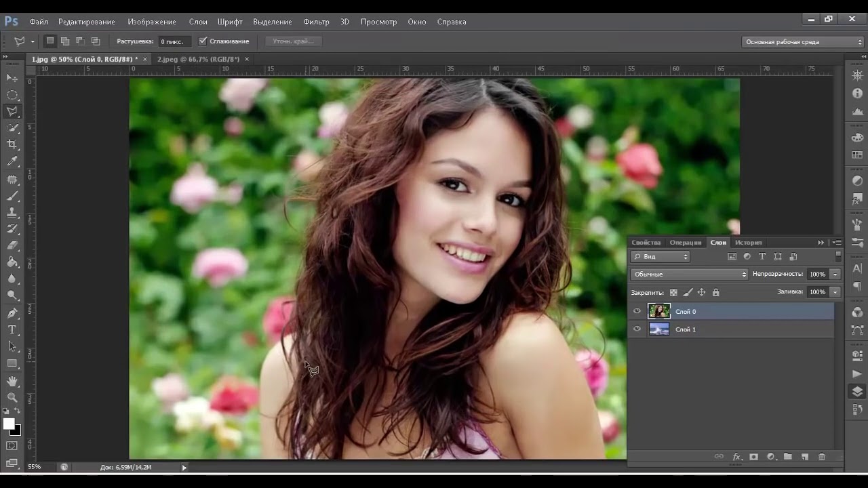Open the Основная рабочая среда workspace dropdown

pos(803,42)
